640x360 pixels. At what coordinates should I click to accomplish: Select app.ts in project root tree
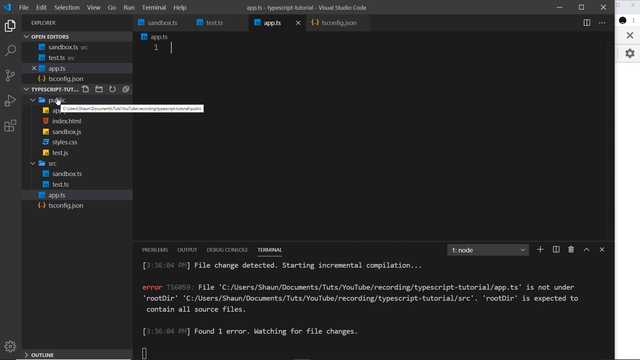click(77, 195)
